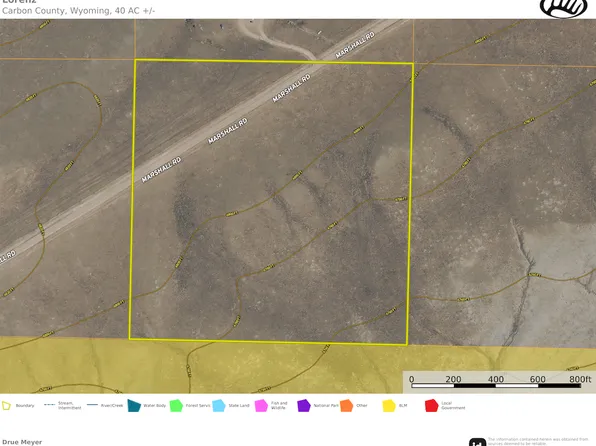Click the Boundary legend symbol
Screen dimensions: 596x446
click(6, 406)
